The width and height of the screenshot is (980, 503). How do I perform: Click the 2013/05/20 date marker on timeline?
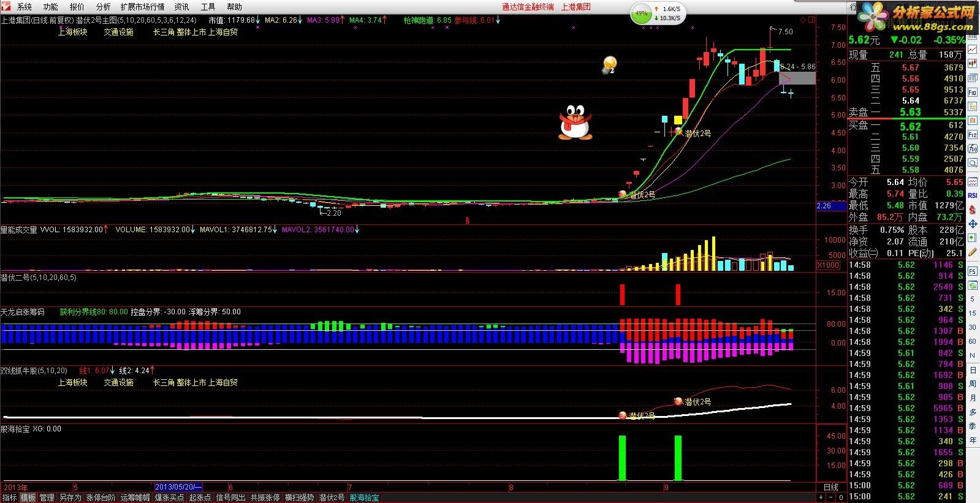click(x=178, y=487)
